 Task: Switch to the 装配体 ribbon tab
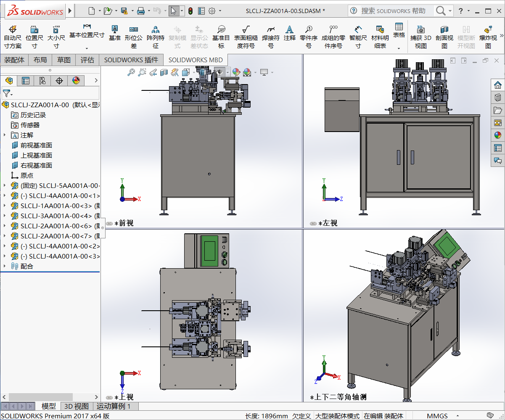14,60
